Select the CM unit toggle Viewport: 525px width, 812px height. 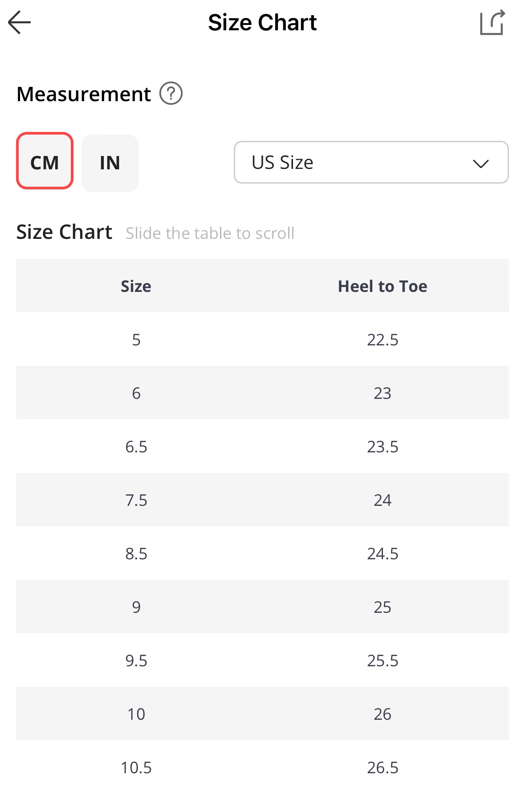[45, 161]
